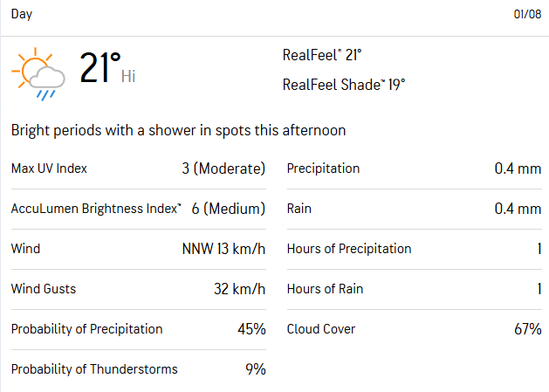This screenshot has height=392, width=549.
Task: Click the 21° Hi temperature reading
Action: 107,68
